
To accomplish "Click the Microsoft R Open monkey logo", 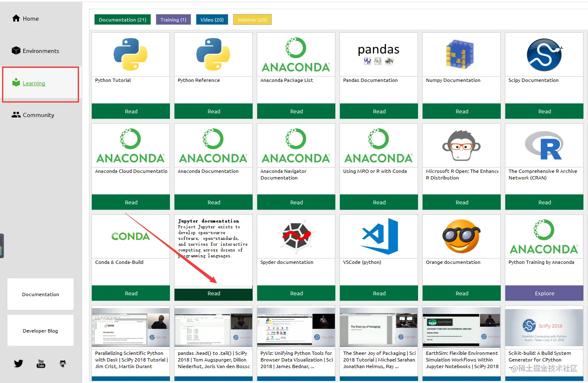I will tap(461, 145).
